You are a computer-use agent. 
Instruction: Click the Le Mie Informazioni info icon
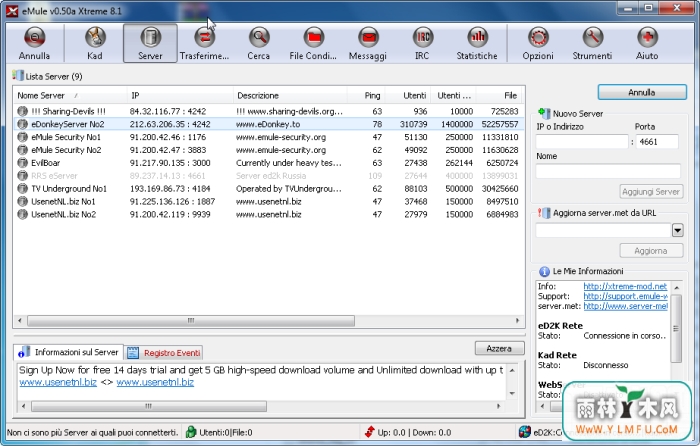tap(544, 271)
